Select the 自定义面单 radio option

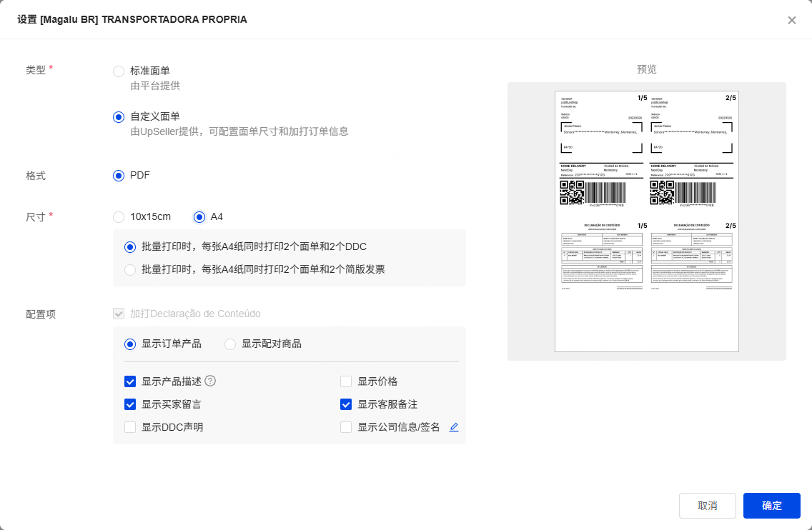[119, 117]
